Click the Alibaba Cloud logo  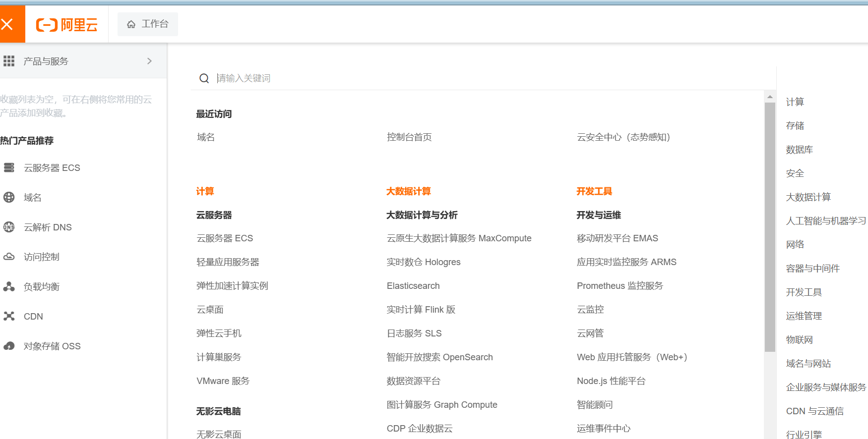(x=67, y=24)
